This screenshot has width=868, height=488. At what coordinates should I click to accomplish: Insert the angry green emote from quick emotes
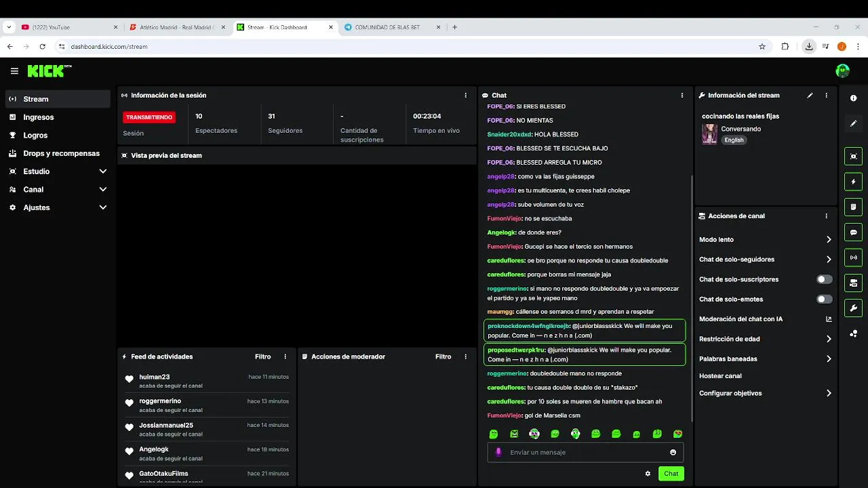514,434
